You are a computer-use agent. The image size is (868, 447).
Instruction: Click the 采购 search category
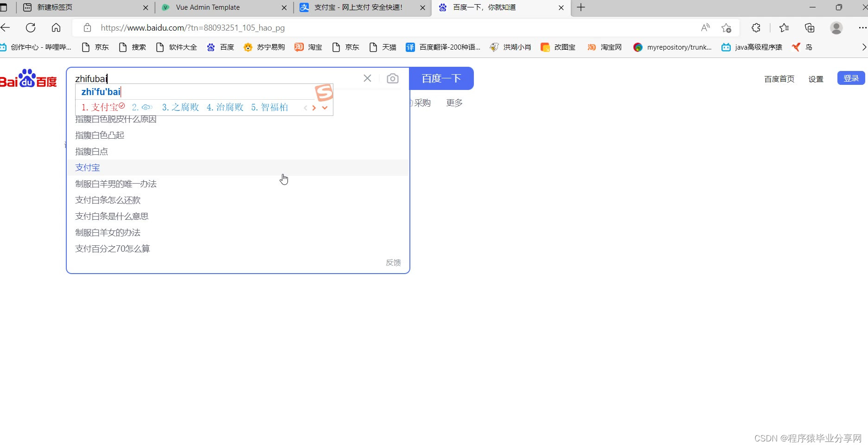tap(422, 102)
